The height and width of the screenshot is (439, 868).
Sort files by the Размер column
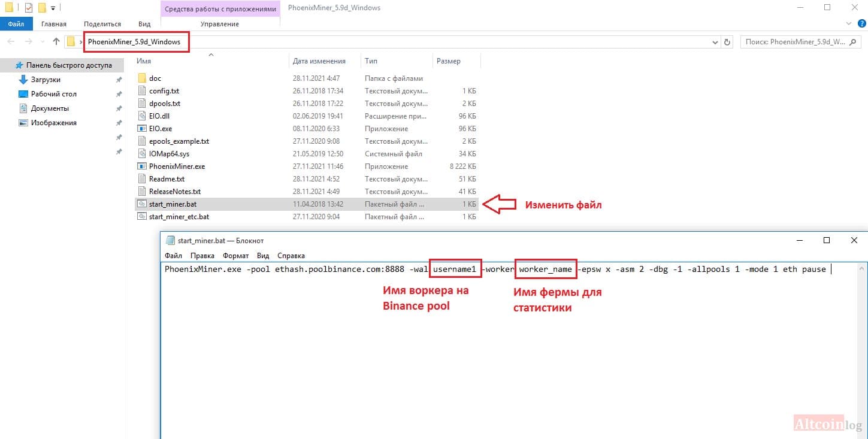point(449,61)
